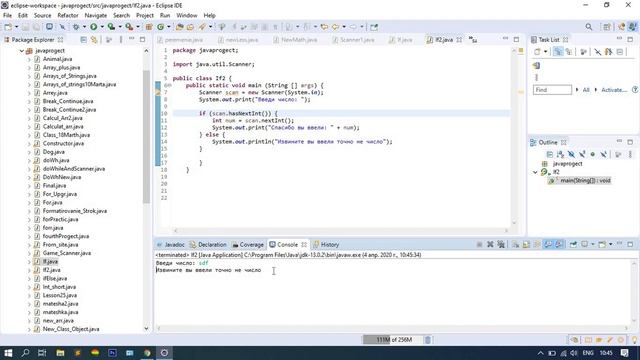Click Open Perspective icon in toolbar
Screen dimensions: 640x360
(607, 27)
